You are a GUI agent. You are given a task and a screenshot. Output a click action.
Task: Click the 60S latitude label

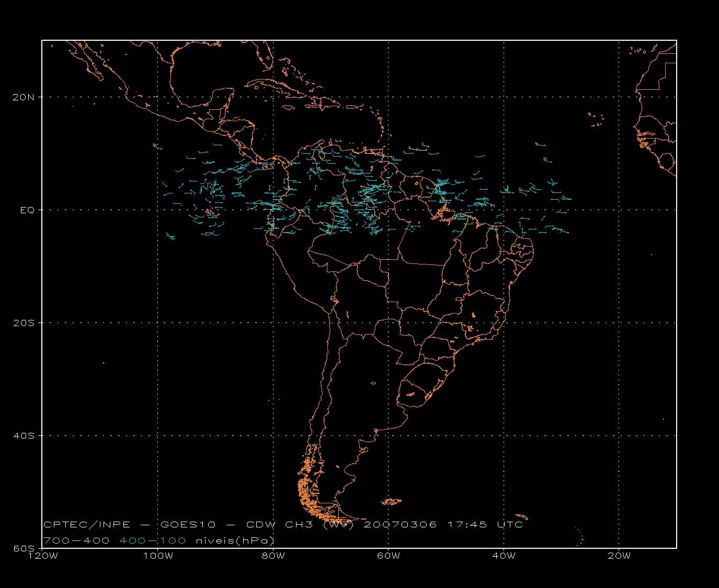click(x=24, y=548)
